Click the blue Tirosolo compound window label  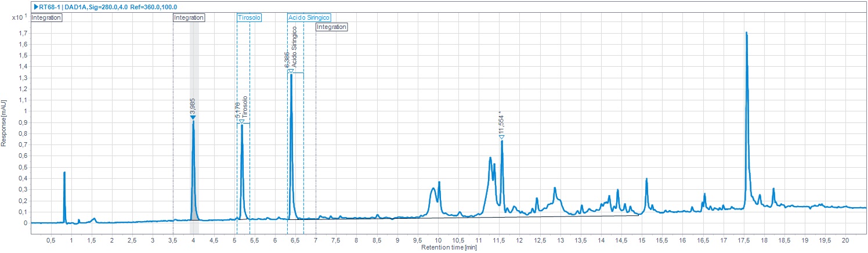[x=249, y=18]
